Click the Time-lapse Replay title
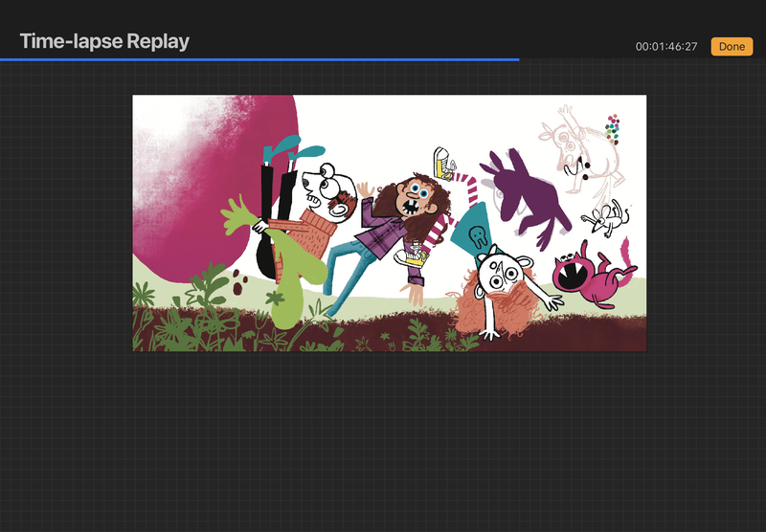 pyautogui.click(x=104, y=41)
